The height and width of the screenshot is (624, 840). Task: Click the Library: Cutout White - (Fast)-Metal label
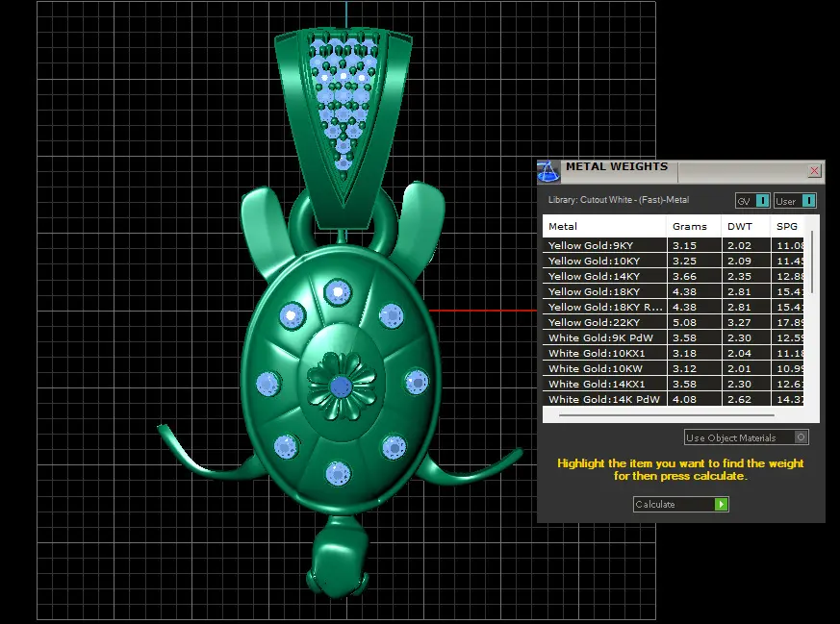[619, 200]
